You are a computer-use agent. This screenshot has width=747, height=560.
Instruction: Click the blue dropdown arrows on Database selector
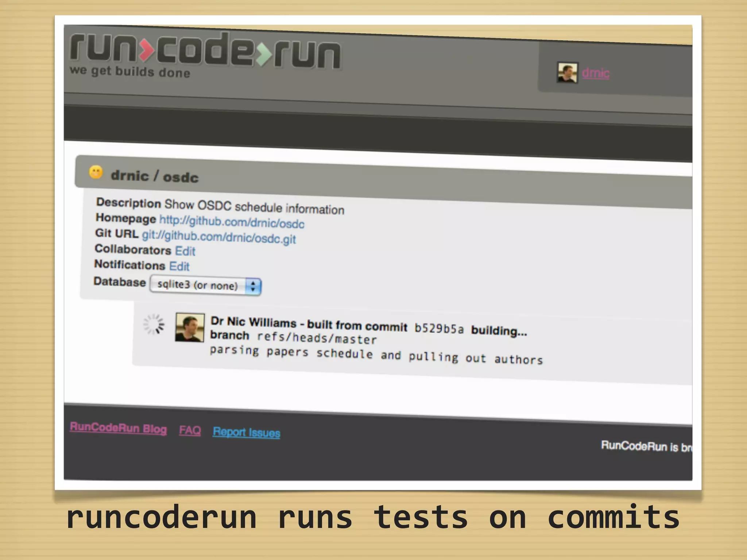(253, 286)
